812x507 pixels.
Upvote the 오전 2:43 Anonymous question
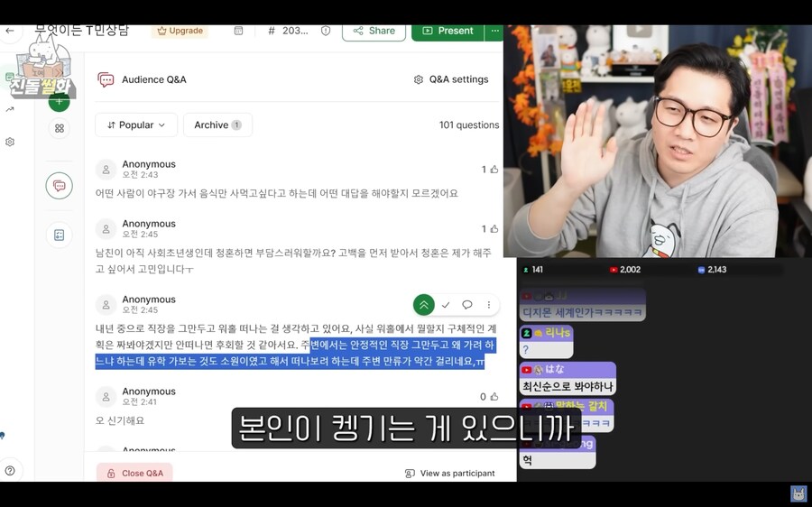tap(490, 170)
